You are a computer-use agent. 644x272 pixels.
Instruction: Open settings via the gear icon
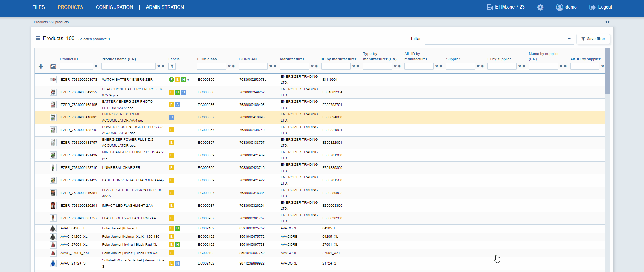[540, 7]
